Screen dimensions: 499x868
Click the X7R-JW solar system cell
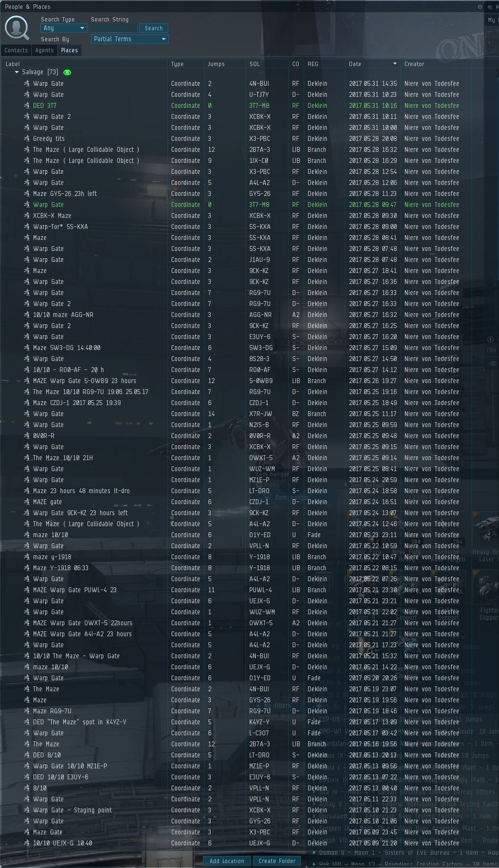pos(259,414)
